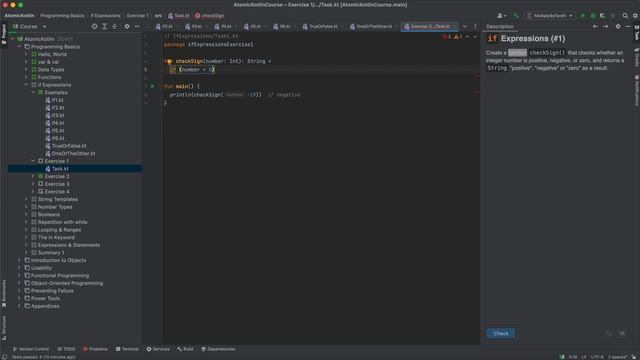Open OneOrTheOther.kt in project tree
This screenshot has width=640, height=360.
click(x=70, y=154)
